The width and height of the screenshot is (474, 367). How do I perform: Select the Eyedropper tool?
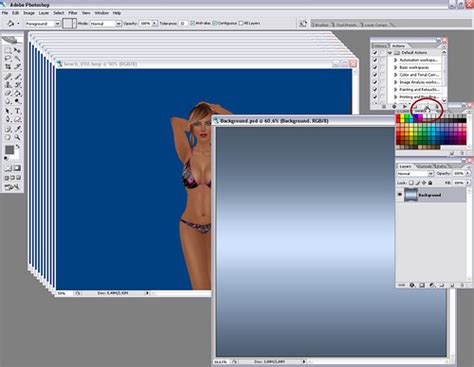17,129
